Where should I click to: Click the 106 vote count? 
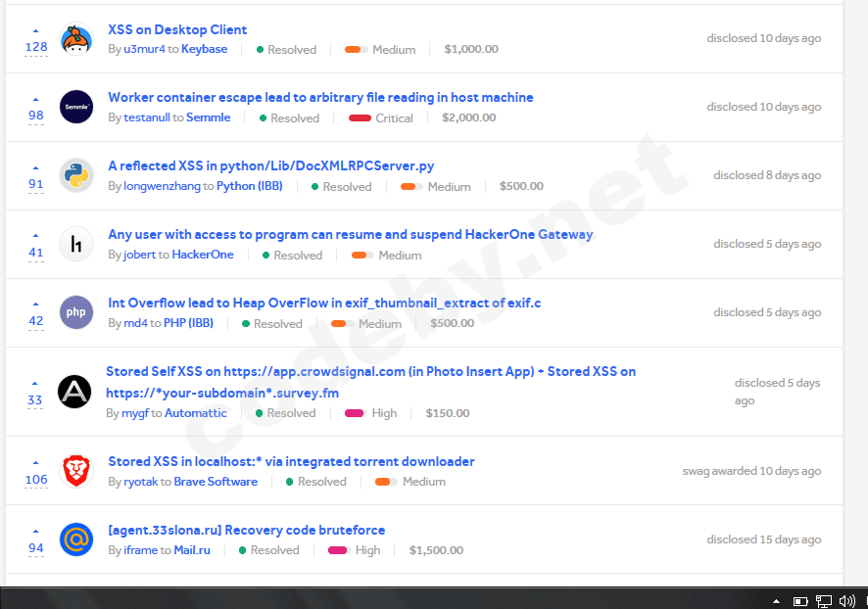36,480
